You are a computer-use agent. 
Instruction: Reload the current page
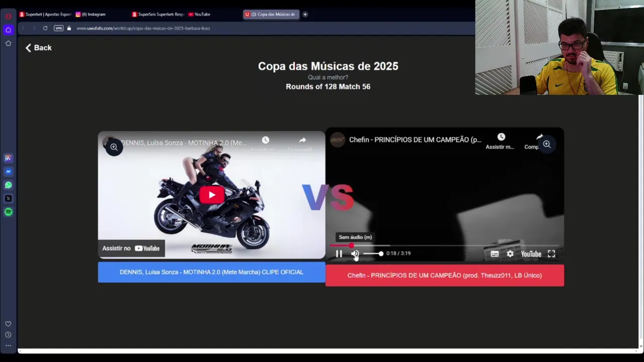[45, 28]
